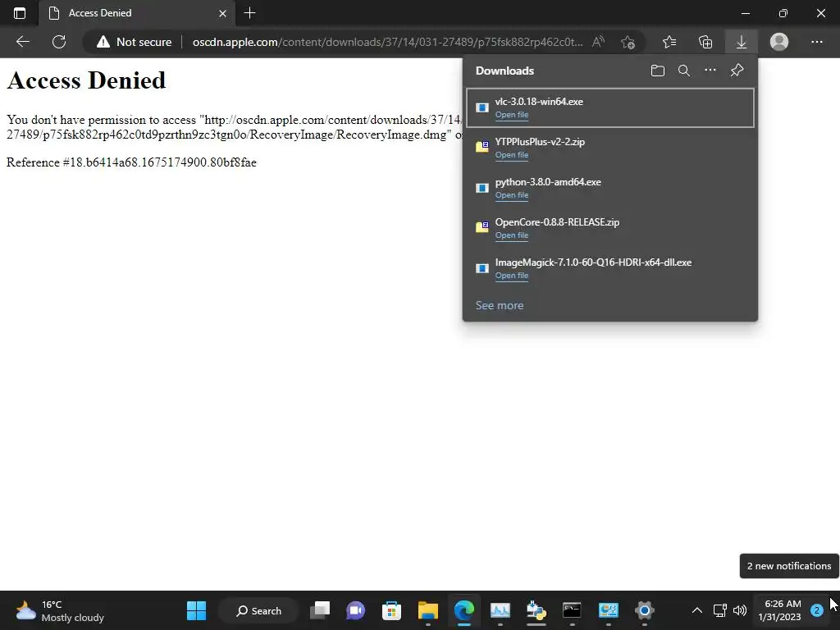Select the OpenCore-0.8.8-RELEASE.zip file name

click(x=557, y=221)
